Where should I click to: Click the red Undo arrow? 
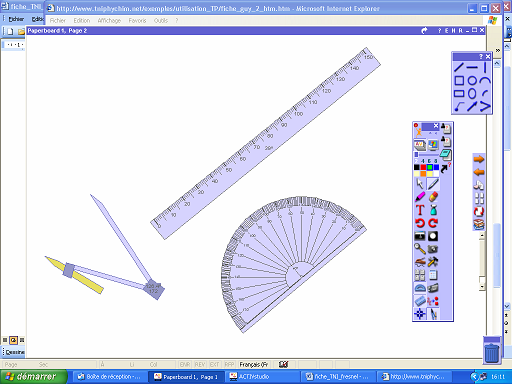[420, 223]
